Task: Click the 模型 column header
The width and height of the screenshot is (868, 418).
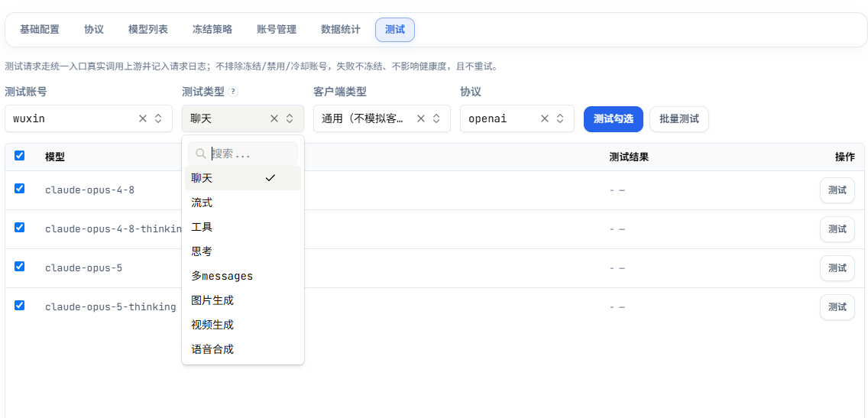Action: pos(55,157)
